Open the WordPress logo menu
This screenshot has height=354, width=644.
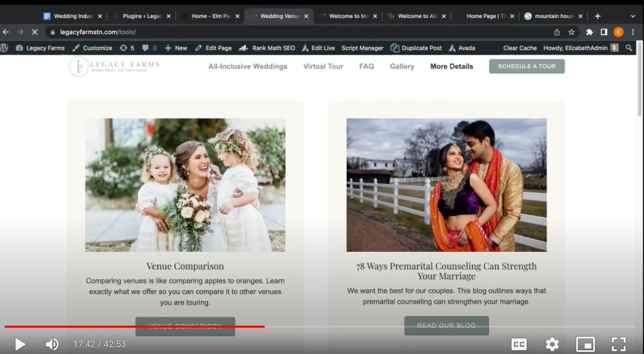[x=4, y=48]
